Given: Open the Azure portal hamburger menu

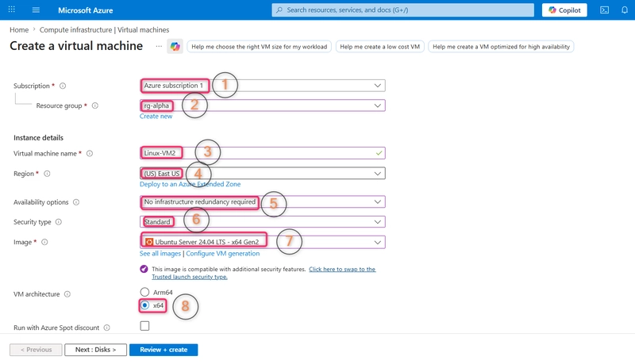Looking at the screenshot, I should (x=36, y=10).
